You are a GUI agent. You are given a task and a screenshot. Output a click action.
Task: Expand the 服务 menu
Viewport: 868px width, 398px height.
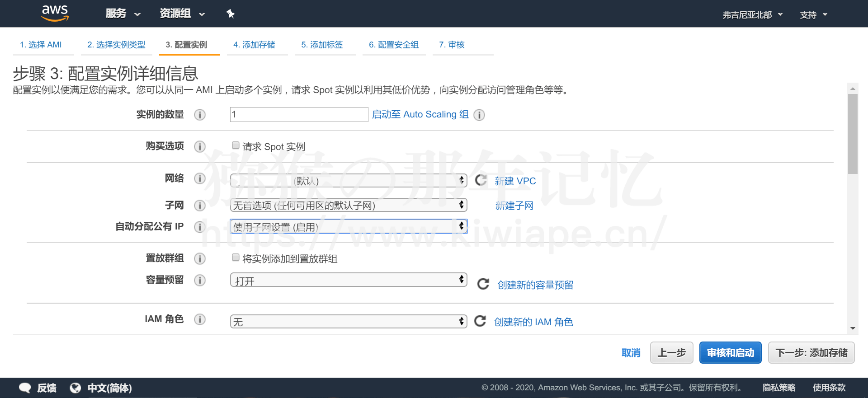[123, 14]
